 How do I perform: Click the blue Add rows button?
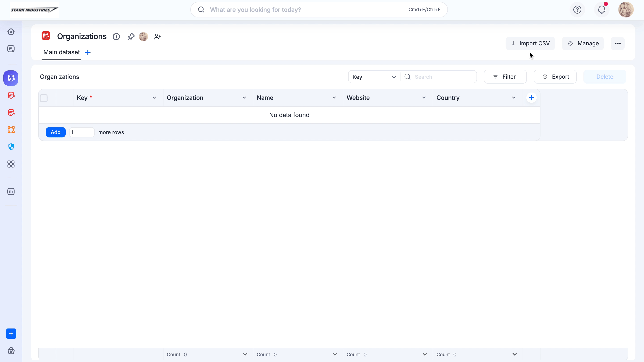click(55, 132)
